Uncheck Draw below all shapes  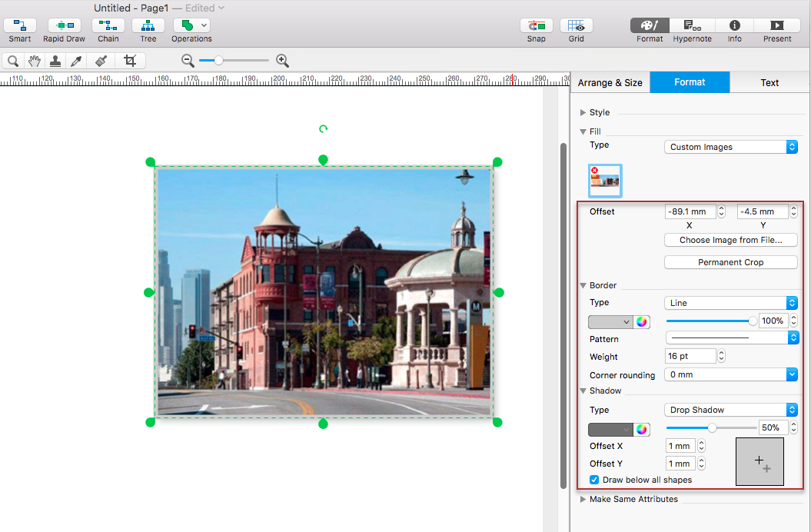(594, 480)
